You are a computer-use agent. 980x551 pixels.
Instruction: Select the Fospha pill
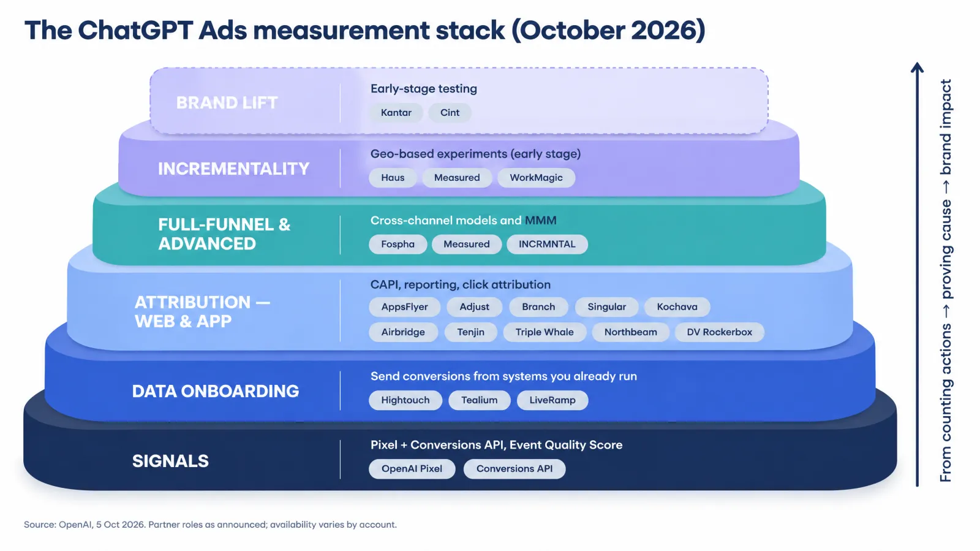(398, 244)
